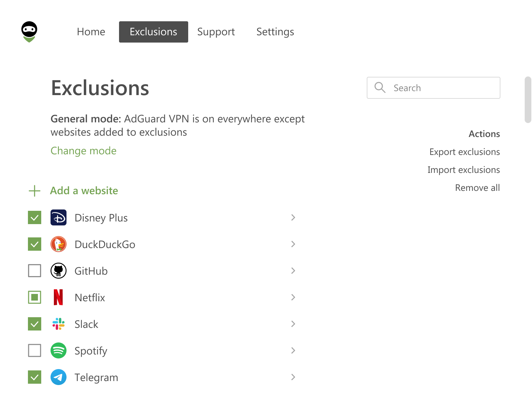This screenshot has height=399, width=532.
Task: Expand the Slack entry chevron
Action: [293, 324]
